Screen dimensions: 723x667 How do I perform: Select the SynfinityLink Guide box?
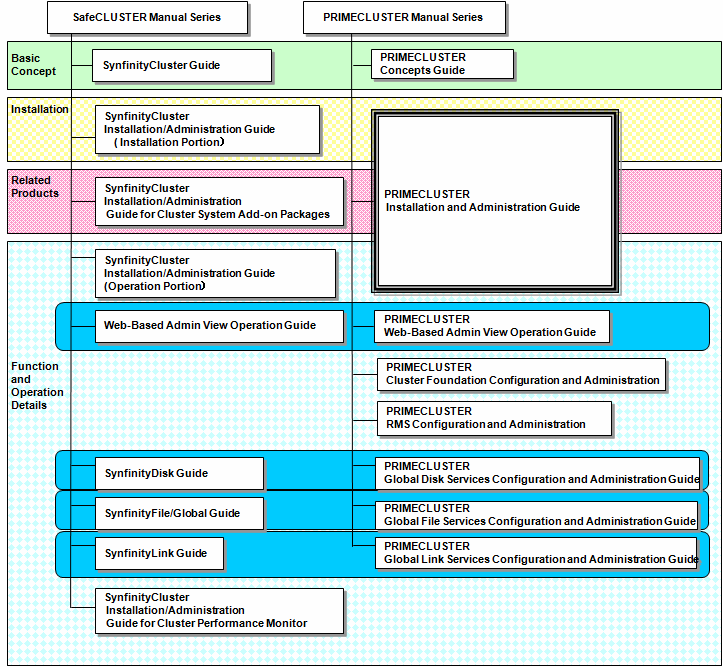click(160, 553)
